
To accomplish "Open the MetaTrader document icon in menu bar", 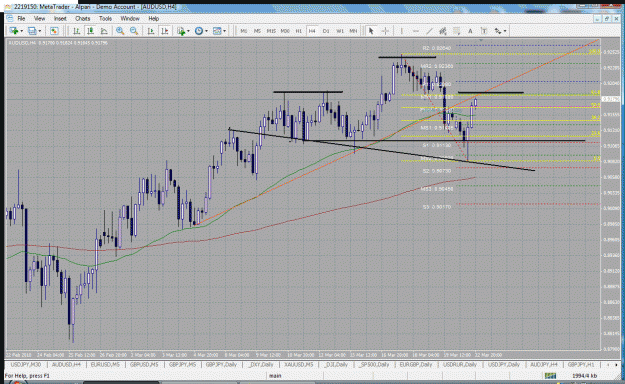I will click(10, 18).
